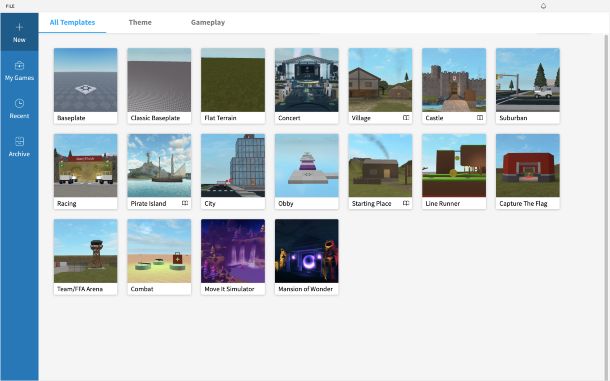This screenshot has height=381, width=610.
Task: Select the Capture The Flag template thumbnail
Action: coord(528,165)
